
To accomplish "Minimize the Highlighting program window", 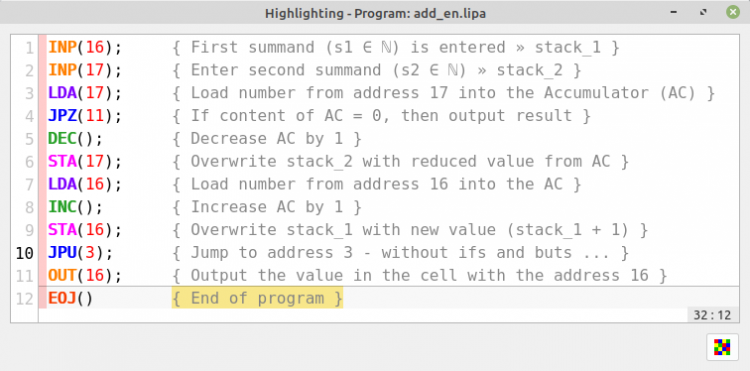I will click(676, 12).
